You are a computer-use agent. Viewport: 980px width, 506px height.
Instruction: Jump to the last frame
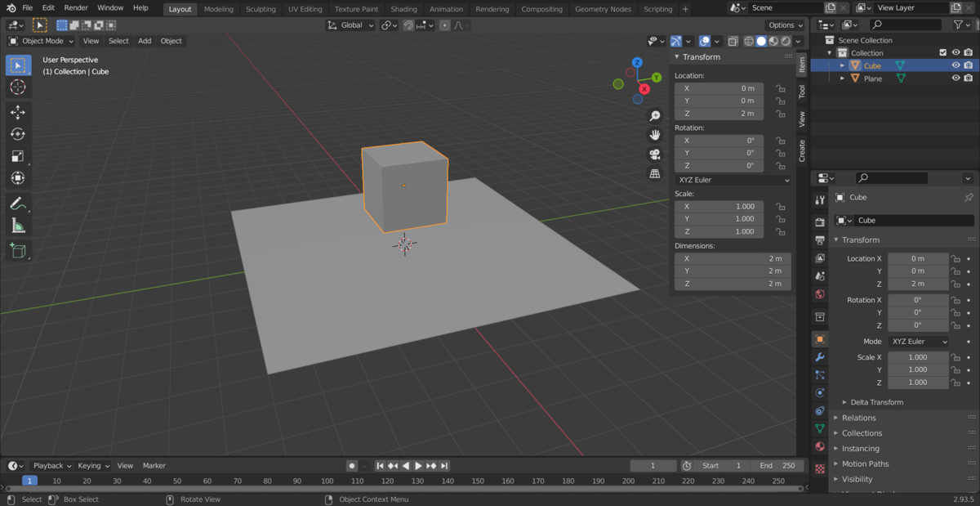pyautogui.click(x=444, y=466)
